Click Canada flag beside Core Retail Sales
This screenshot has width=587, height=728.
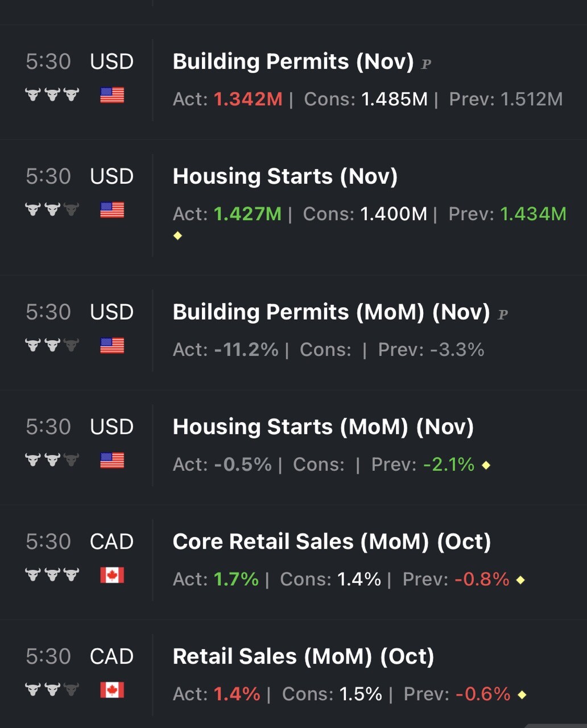[112, 575]
